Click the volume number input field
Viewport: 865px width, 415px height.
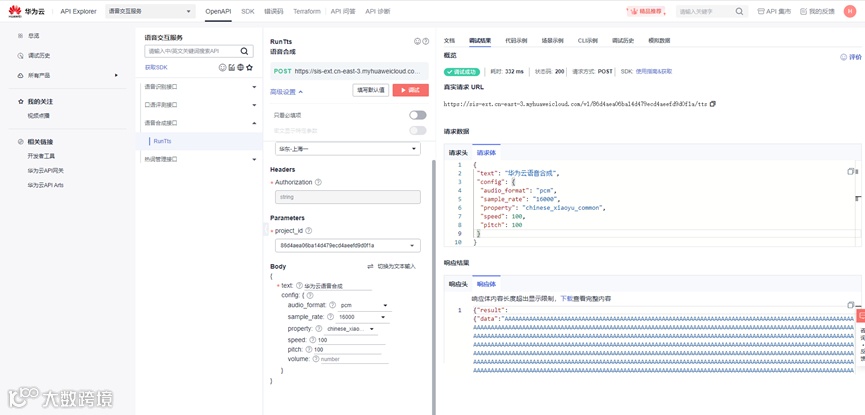(354, 359)
